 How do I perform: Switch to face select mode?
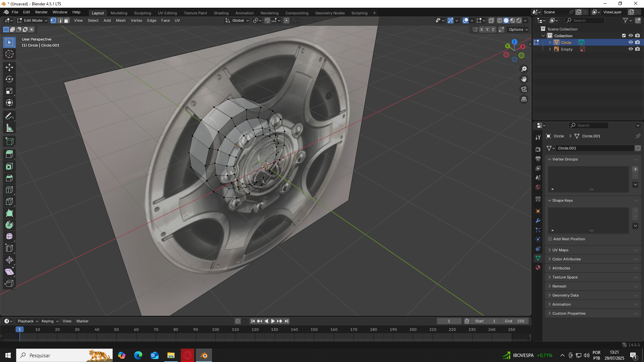[67, 20]
